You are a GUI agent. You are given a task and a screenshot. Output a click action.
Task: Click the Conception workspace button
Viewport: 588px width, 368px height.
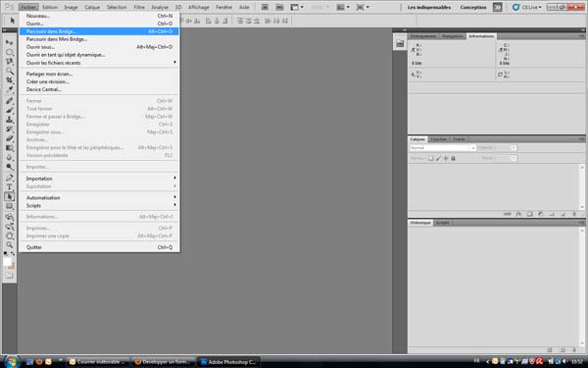click(x=473, y=7)
